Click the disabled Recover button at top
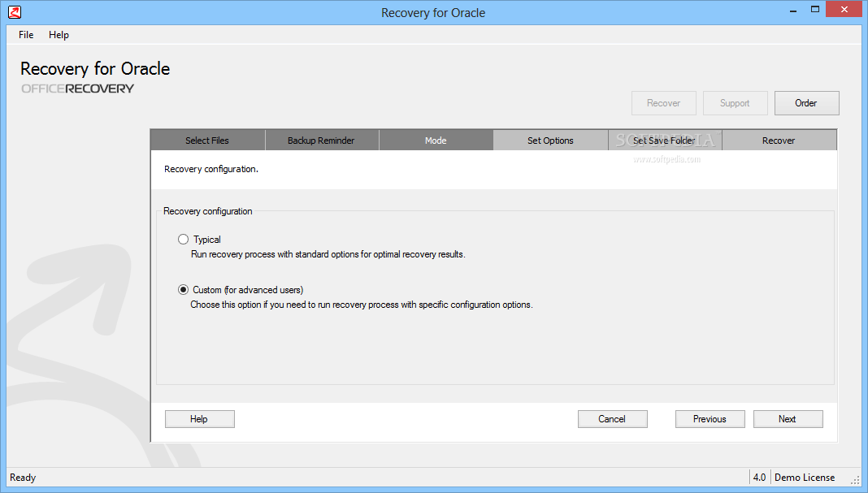This screenshot has width=868, height=493. click(664, 103)
